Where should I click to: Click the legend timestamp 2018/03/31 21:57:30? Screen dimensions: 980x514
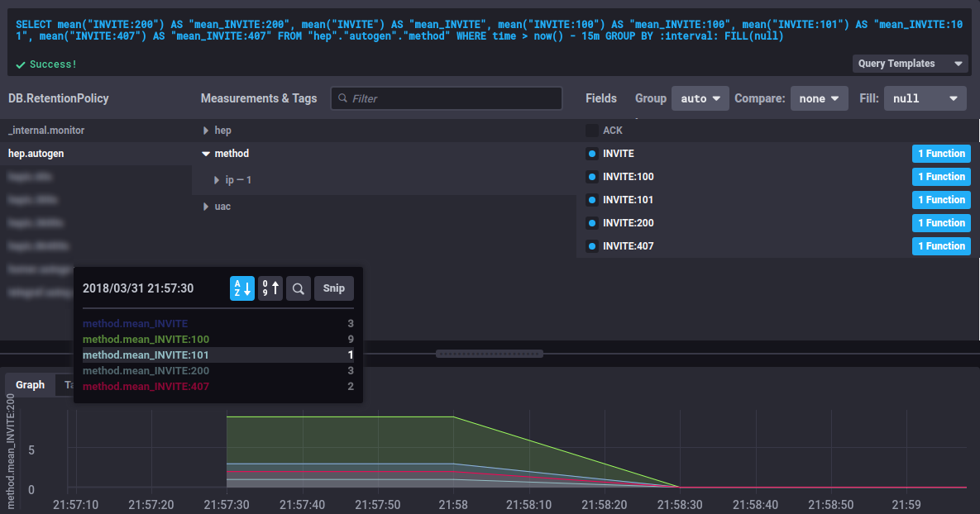pyautogui.click(x=138, y=288)
